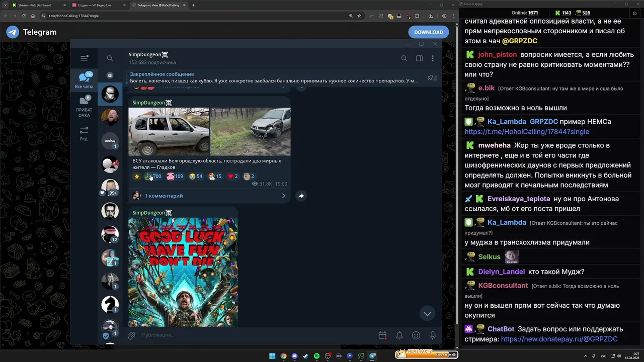Open a new browser tab
The height and width of the screenshot is (362, 644).
pos(194,5)
